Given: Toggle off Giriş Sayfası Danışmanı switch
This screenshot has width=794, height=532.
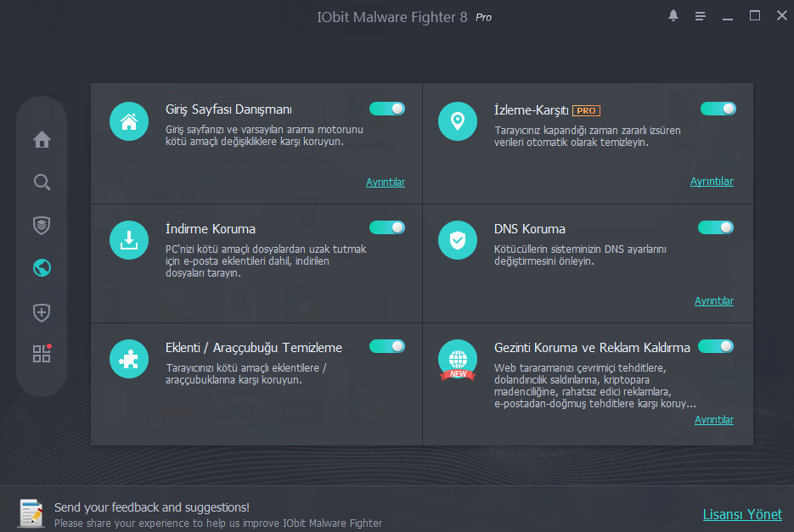Looking at the screenshot, I should coord(387,109).
